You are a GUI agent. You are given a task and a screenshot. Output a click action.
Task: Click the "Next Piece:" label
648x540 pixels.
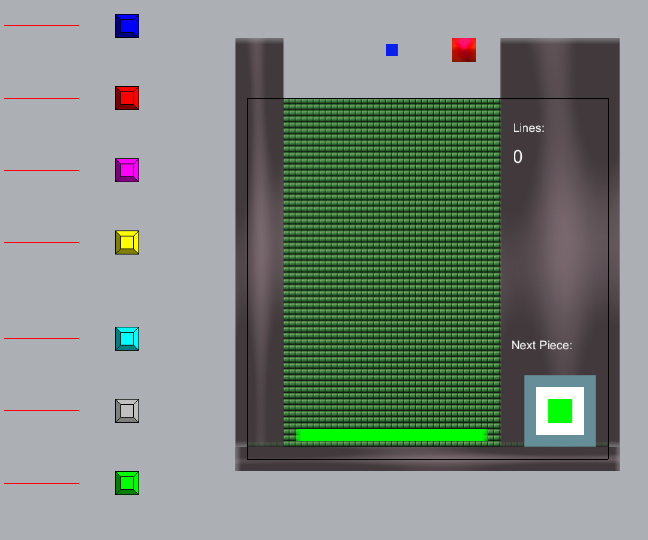click(x=542, y=345)
